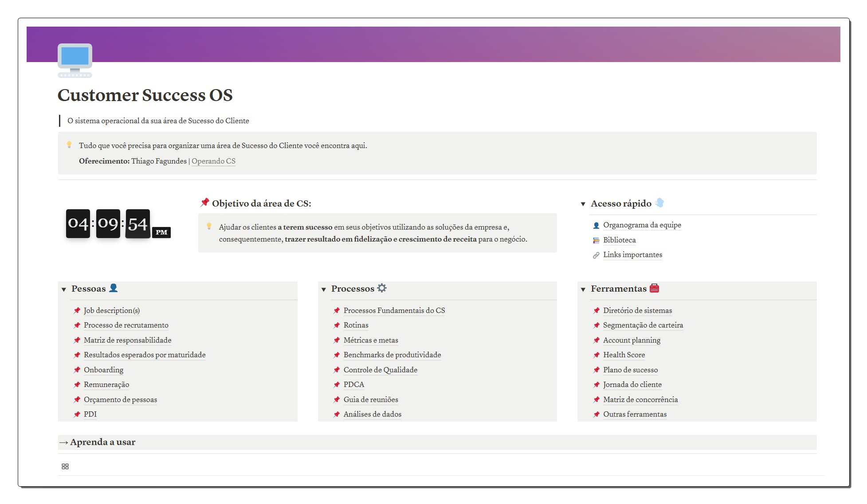The height and width of the screenshot is (504, 867).
Task: Open Links importantes page
Action: click(633, 254)
